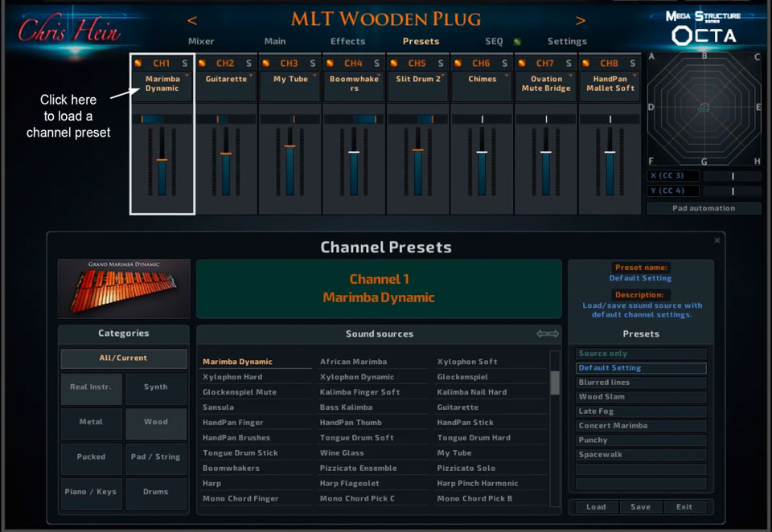Open the My Tube channel preset dropdown
The height and width of the screenshot is (532, 772).
click(x=290, y=86)
